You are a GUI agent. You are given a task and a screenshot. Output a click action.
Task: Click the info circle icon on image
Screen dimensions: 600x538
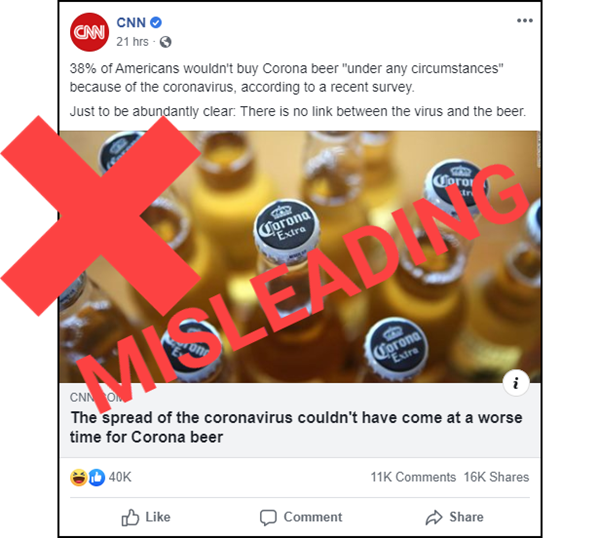[516, 383]
